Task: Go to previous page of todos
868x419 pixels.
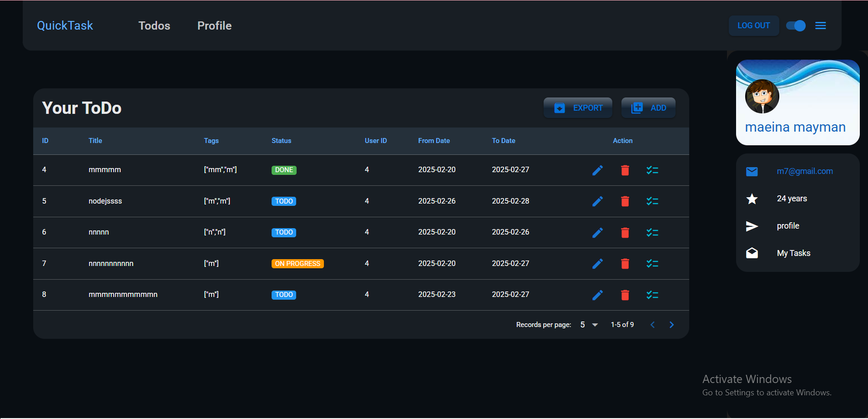Action: pyautogui.click(x=652, y=325)
